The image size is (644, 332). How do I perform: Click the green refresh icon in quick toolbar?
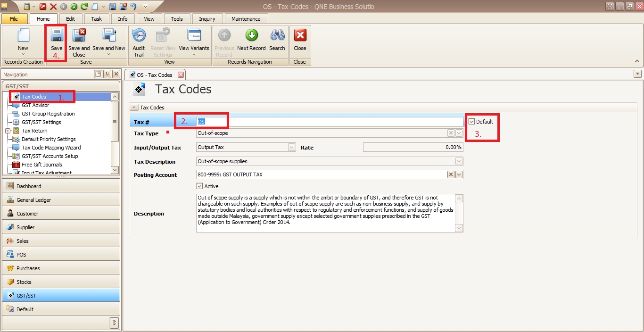pyautogui.click(x=84, y=7)
